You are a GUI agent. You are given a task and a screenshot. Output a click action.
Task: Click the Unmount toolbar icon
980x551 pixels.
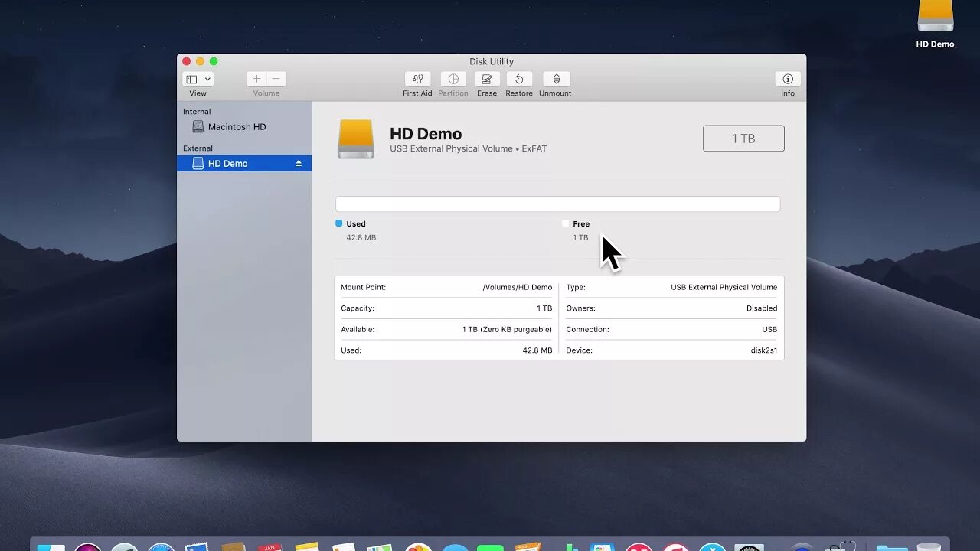point(556,79)
